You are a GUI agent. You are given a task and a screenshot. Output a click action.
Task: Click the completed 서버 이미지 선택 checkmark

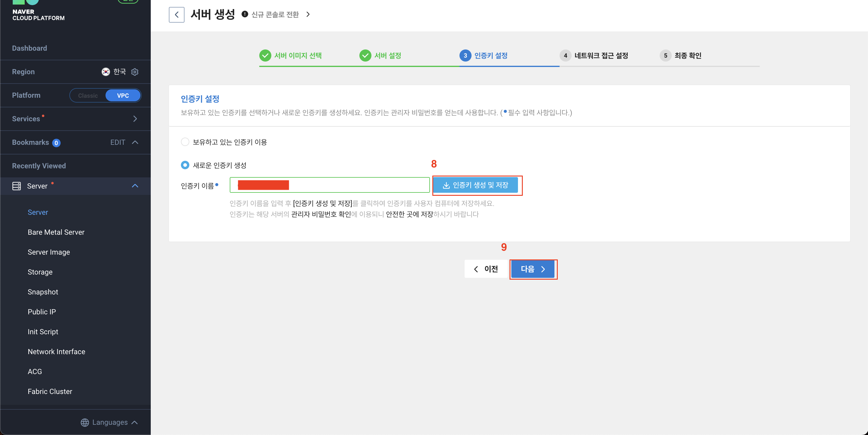click(x=265, y=56)
